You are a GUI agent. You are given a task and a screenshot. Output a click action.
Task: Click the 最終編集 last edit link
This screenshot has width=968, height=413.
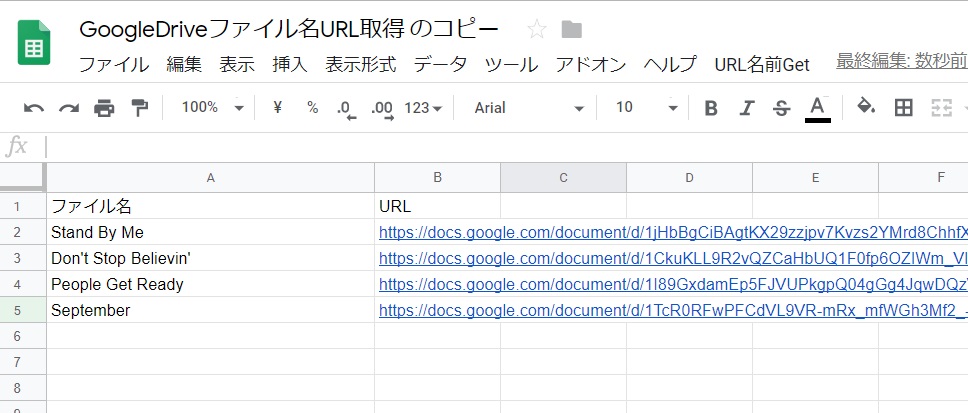coord(902,61)
